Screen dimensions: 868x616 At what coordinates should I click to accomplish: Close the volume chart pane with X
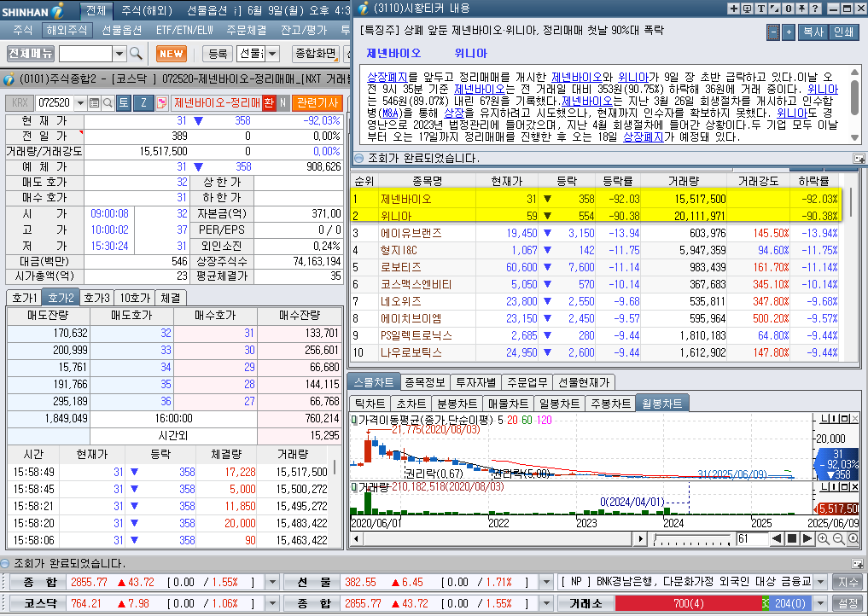pyautogui.click(x=854, y=486)
